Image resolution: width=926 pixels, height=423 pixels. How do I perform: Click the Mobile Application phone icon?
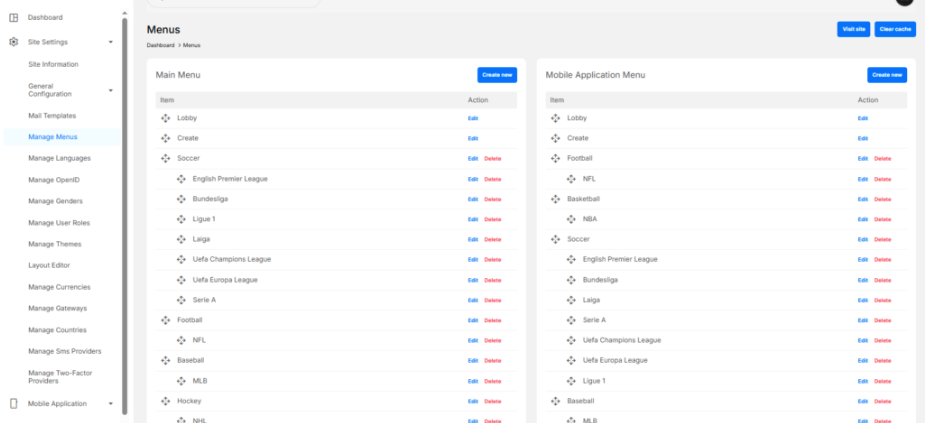click(x=13, y=404)
